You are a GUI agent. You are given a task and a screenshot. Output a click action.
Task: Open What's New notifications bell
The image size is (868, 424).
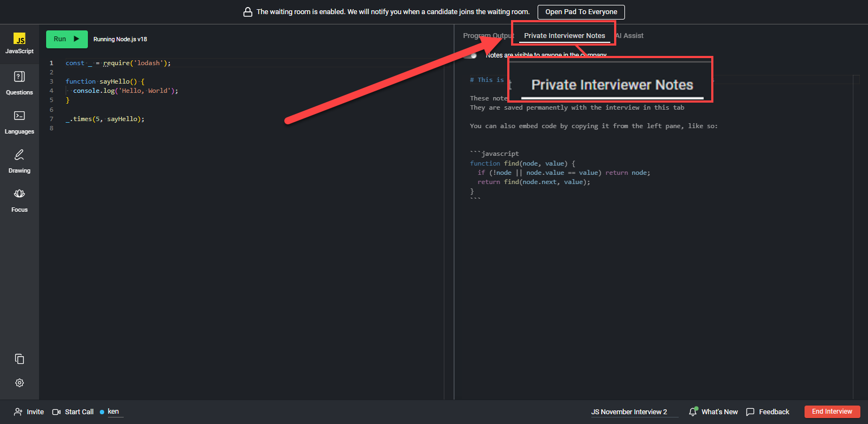[x=693, y=412]
